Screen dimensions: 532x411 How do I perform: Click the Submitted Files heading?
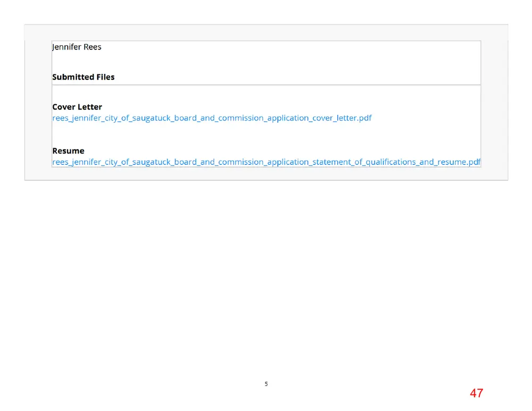[x=84, y=77]
